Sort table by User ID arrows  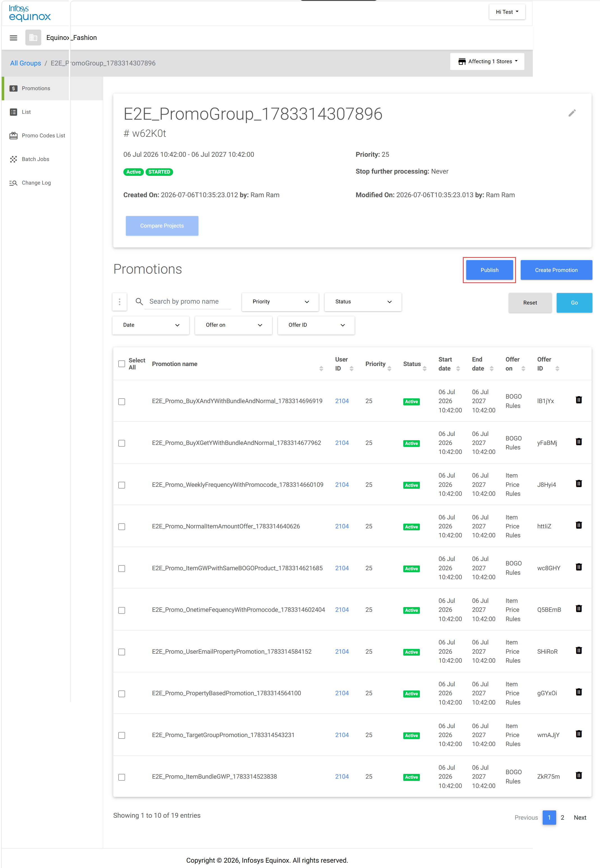(352, 369)
